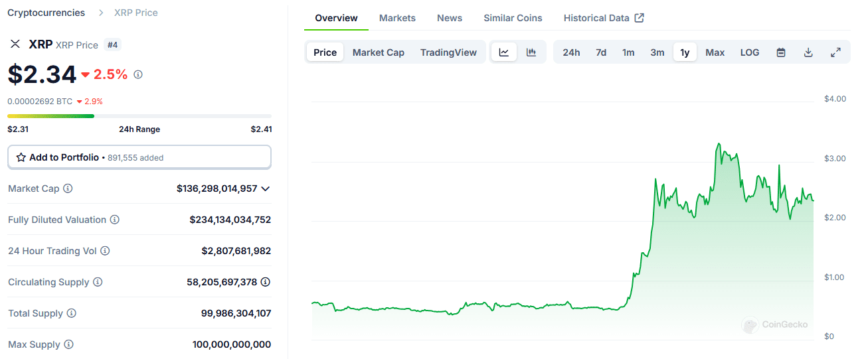868x359 pixels.
Task: Open the News tab
Action: pyautogui.click(x=450, y=18)
